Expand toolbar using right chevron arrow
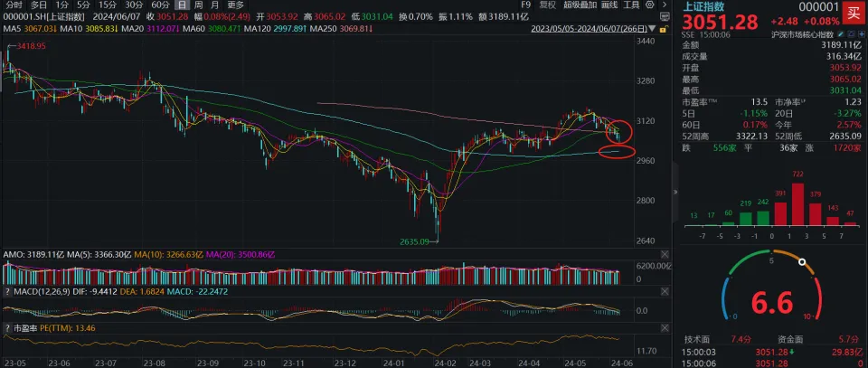 tap(663, 5)
